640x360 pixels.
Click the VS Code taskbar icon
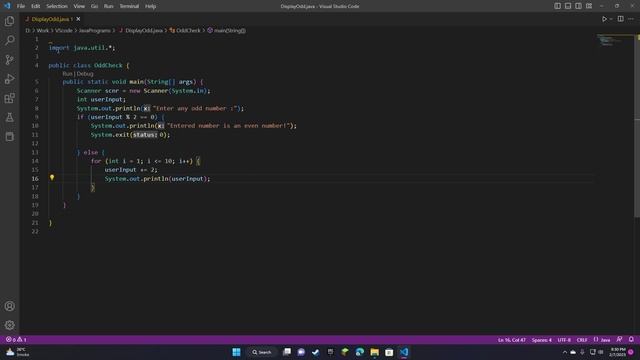point(404,352)
